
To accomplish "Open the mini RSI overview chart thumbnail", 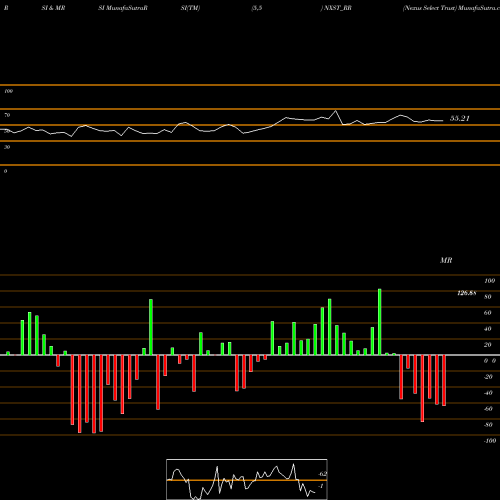I will click(247, 479).
